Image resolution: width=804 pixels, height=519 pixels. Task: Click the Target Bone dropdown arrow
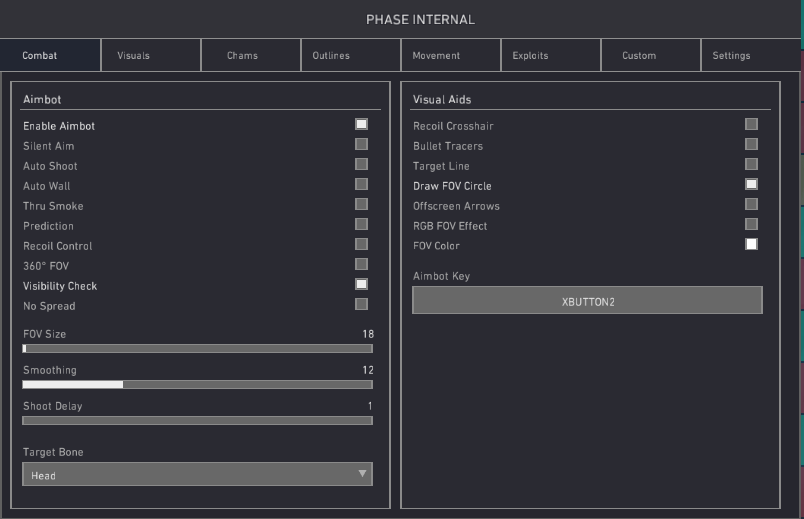pos(362,474)
